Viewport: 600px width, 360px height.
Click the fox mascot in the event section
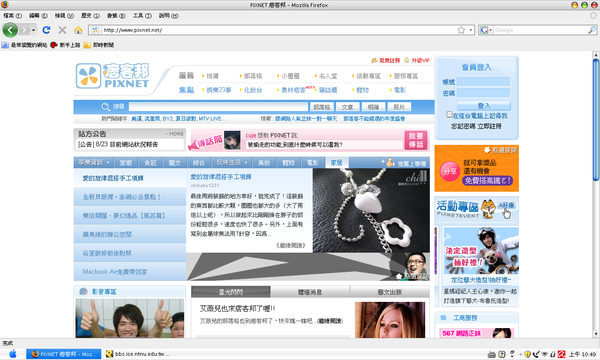click(488, 209)
